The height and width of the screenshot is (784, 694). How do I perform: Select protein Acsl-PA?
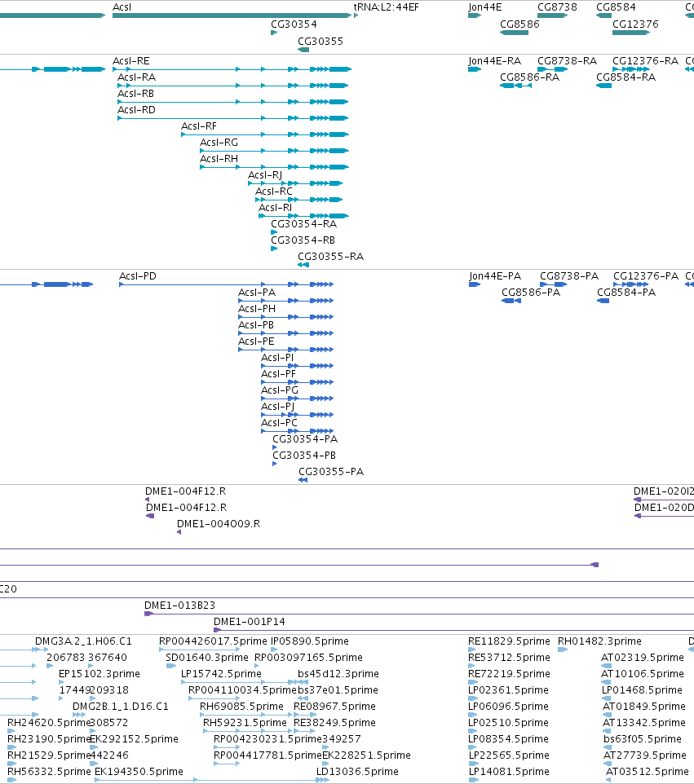257,293
